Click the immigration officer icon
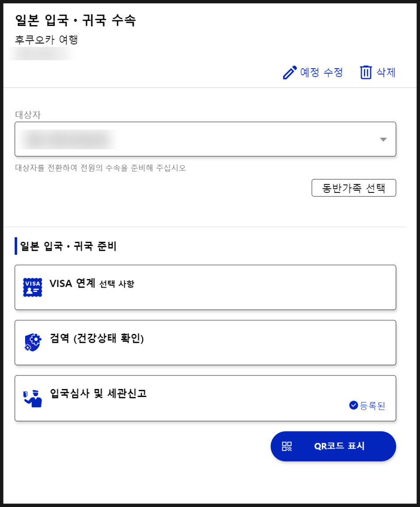420x507 pixels. (x=32, y=398)
